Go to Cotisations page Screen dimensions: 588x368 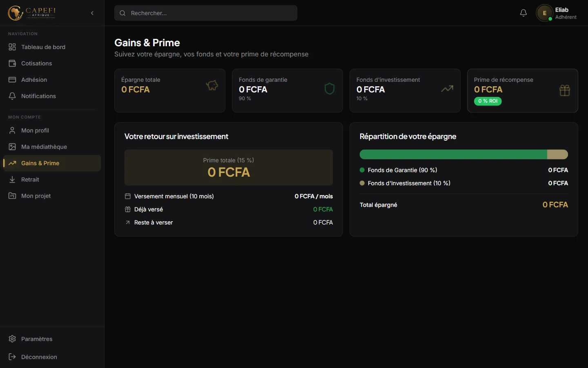pyautogui.click(x=52, y=63)
